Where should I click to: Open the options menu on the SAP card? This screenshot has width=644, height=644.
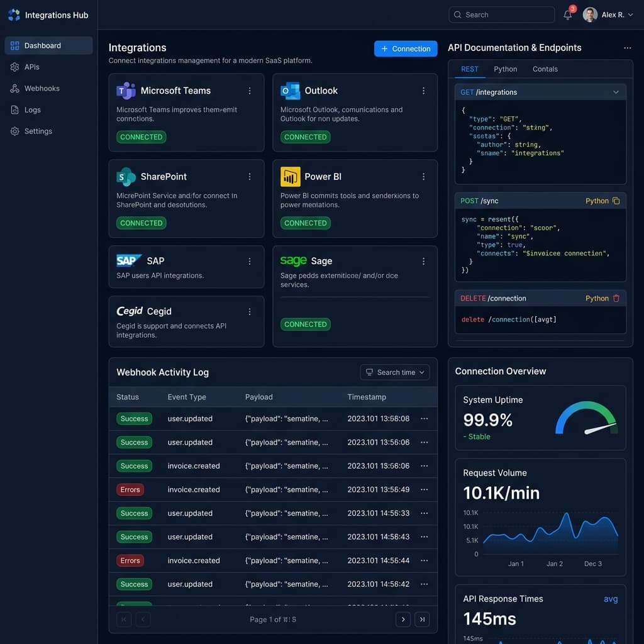[x=250, y=260]
